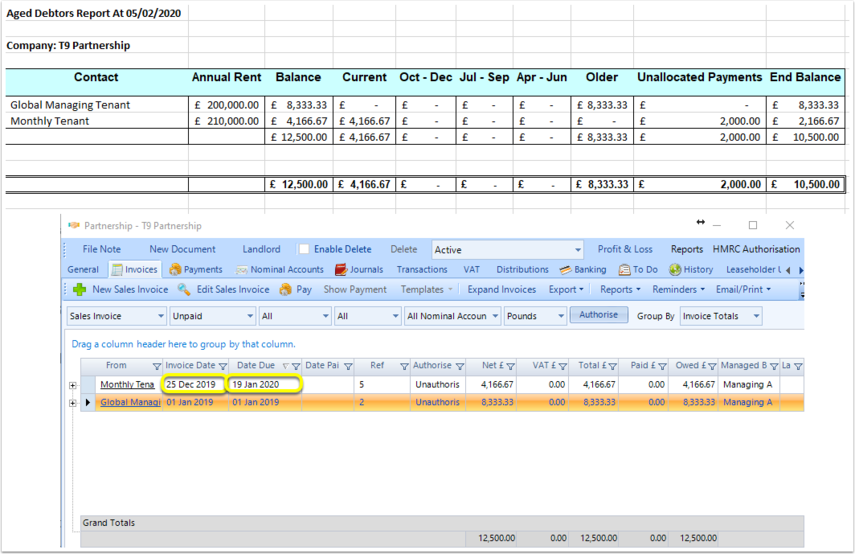Click the filter icon on Owed £ column
This screenshot has height=554, width=855.
712,366
